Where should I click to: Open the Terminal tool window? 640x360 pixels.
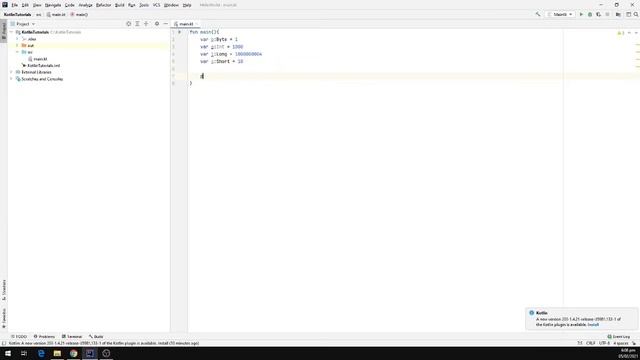tap(72, 336)
